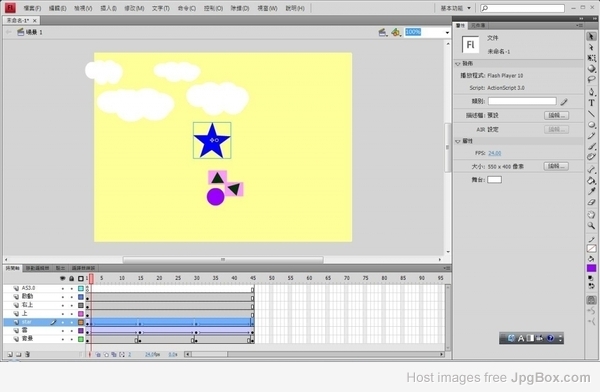
Task: Select the Brush tool
Action: (x=591, y=146)
